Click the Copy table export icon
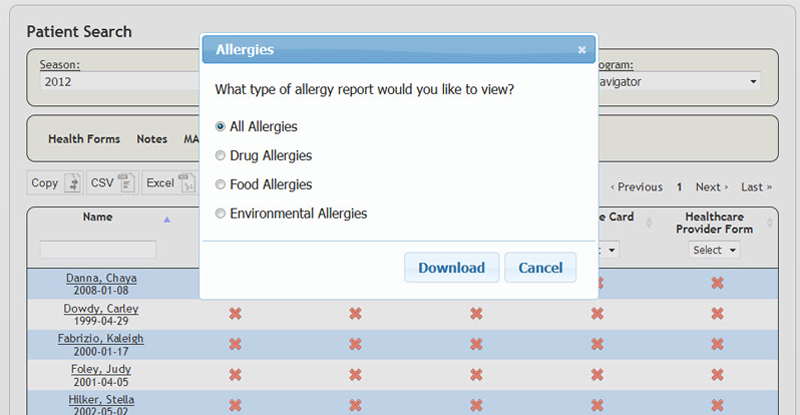Screen dimensions: 800x415 [72, 183]
